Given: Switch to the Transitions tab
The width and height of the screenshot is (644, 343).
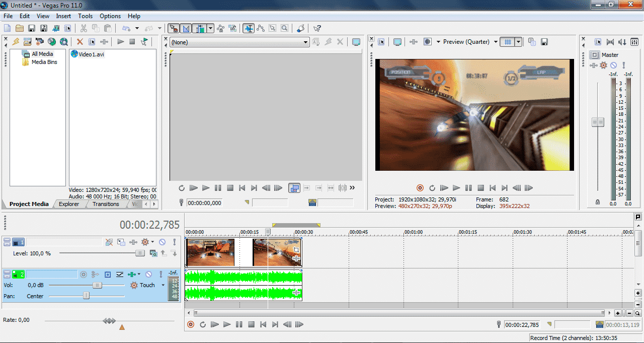Looking at the screenshot, I should point(106,204).
